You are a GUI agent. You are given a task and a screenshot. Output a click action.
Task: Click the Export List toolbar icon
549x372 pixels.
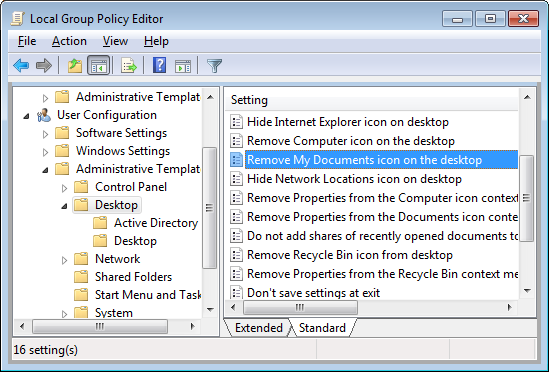pyautogui.click(x=128, y=66)
